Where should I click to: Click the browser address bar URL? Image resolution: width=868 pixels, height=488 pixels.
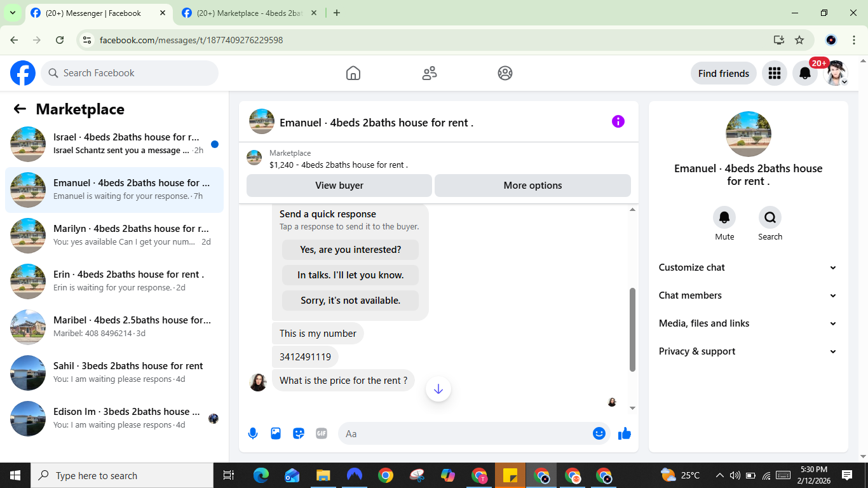coord(191,40)
